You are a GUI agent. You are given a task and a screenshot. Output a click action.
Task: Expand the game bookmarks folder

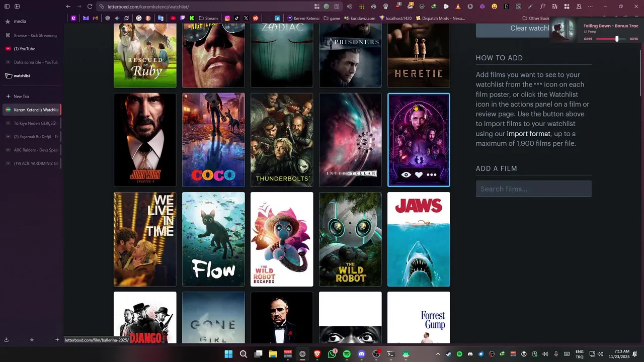click(332, 18)
